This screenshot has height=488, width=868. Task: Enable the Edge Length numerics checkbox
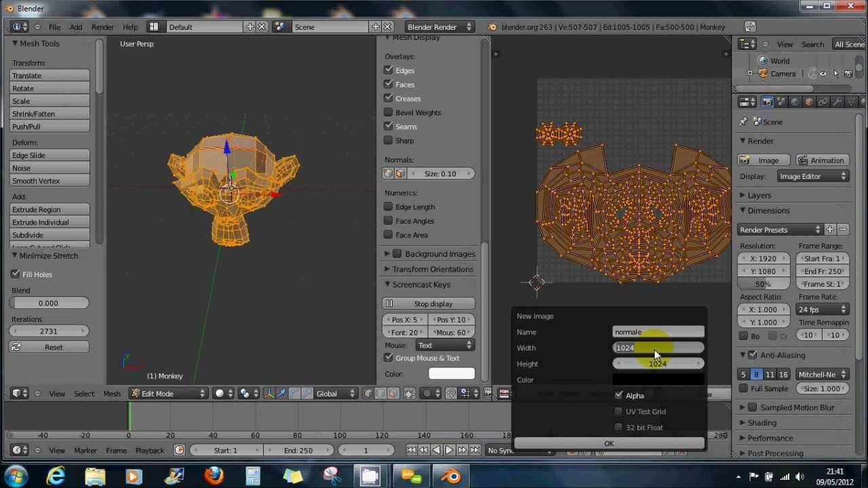click(389, 207)
